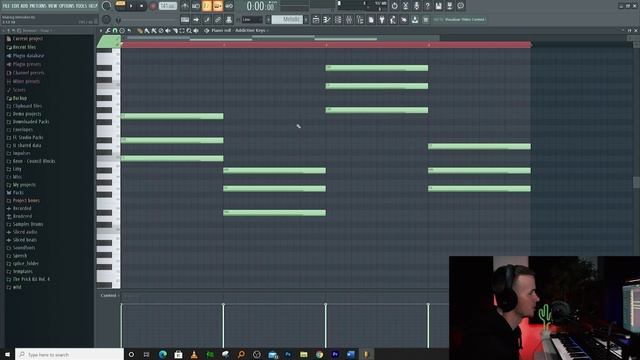The width and height of the screenshot is (640, 360).
Task: Open the EDIT menu
Action: [16, 6]
